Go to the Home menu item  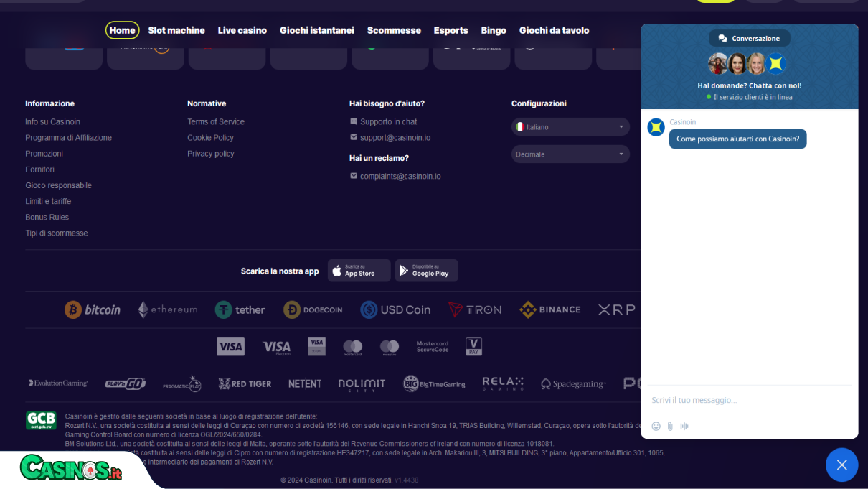point(123,30)
